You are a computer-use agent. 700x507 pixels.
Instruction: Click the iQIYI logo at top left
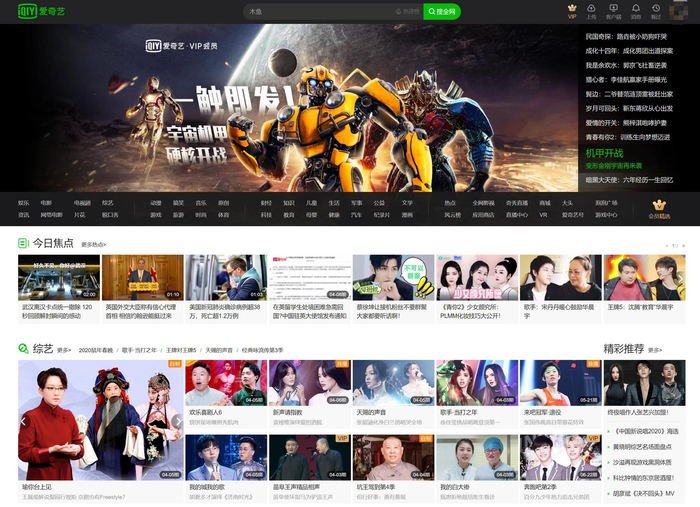click(41, 11)
